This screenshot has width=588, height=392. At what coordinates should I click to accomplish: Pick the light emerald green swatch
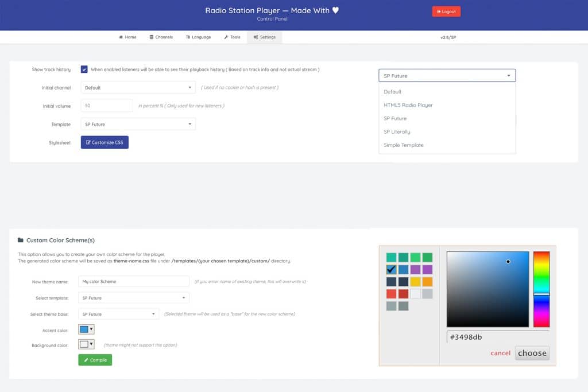click(415, 258)
